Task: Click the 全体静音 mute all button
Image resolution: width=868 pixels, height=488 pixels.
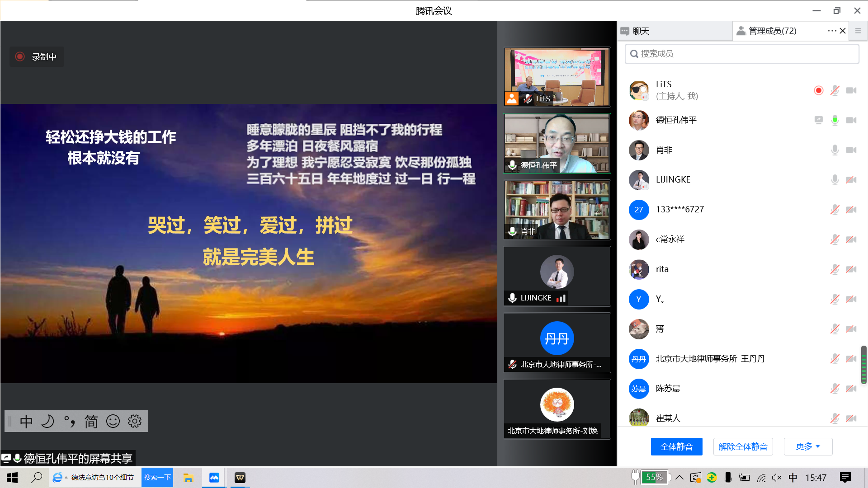Action: (676, 446)
